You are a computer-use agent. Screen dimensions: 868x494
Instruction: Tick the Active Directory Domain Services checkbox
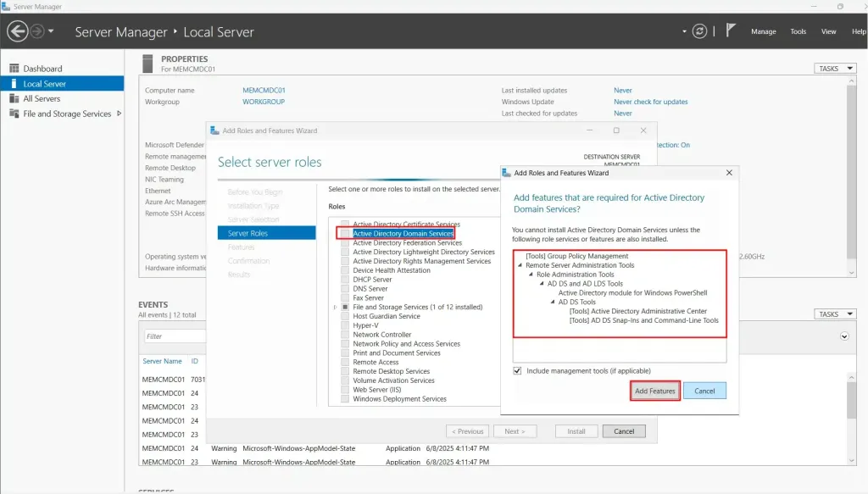tap(345, 233)
